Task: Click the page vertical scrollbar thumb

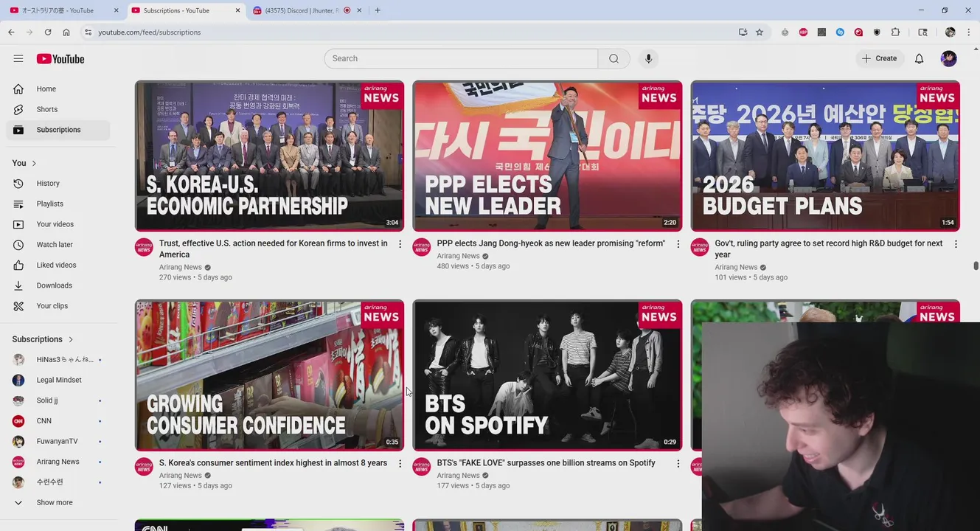Action: pyautogui.click(x=976, y=265)
